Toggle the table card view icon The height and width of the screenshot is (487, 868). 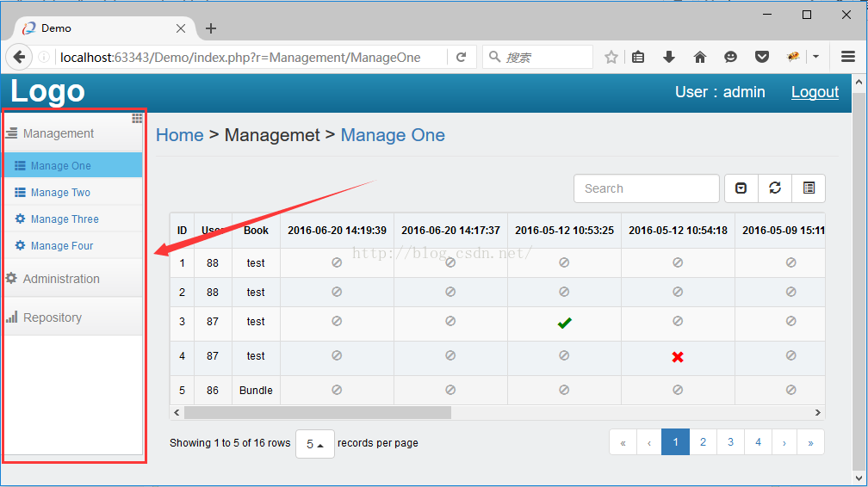[x=809, y=188]
